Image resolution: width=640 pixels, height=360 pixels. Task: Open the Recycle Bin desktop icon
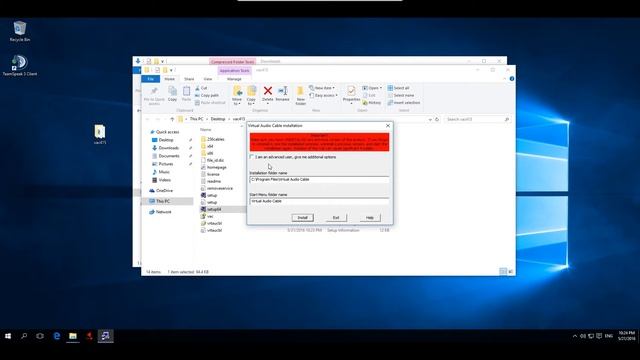click(x=20, y=31)
